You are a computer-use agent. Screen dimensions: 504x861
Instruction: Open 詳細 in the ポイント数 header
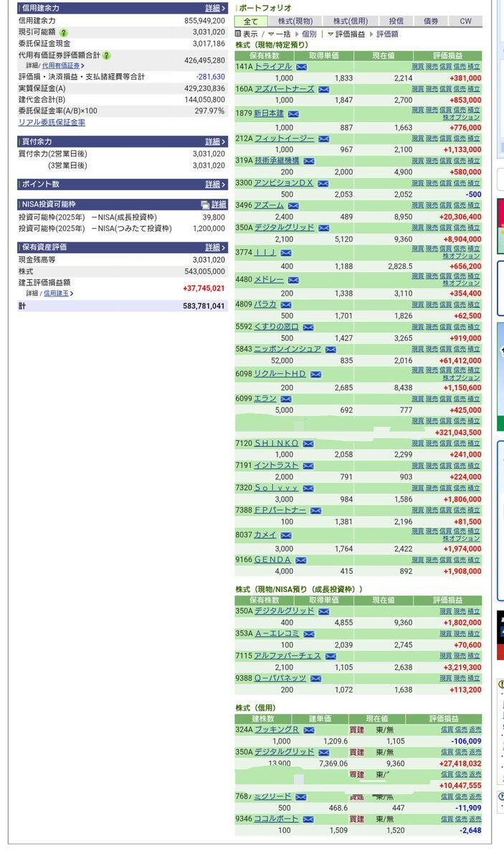tap(214, 184)
